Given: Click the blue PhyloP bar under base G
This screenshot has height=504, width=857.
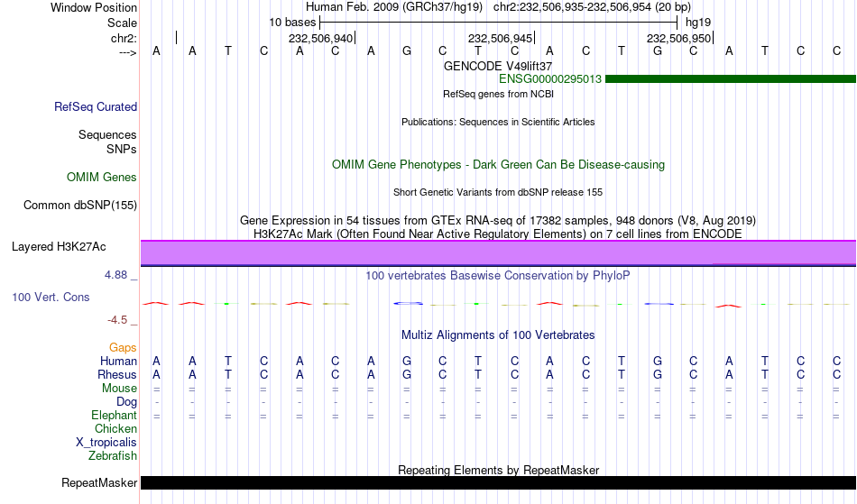Looking at the screenshot, I should coord(409,303).
